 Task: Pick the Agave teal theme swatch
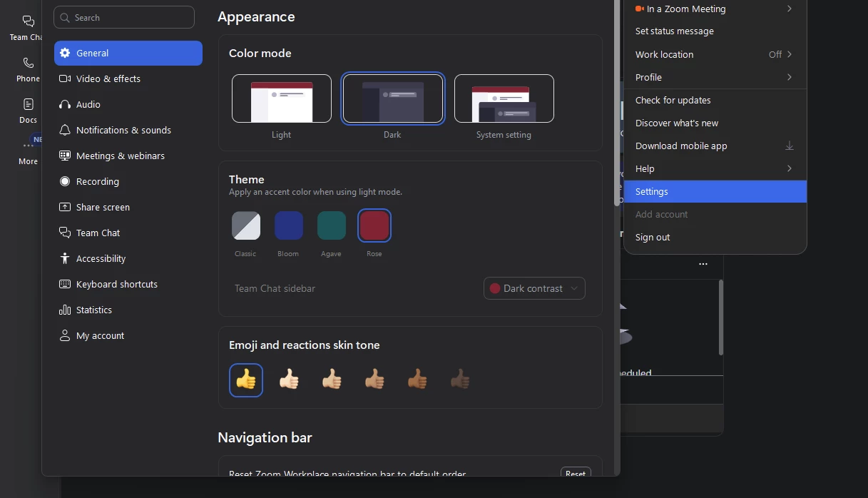(x=332, y=225)
